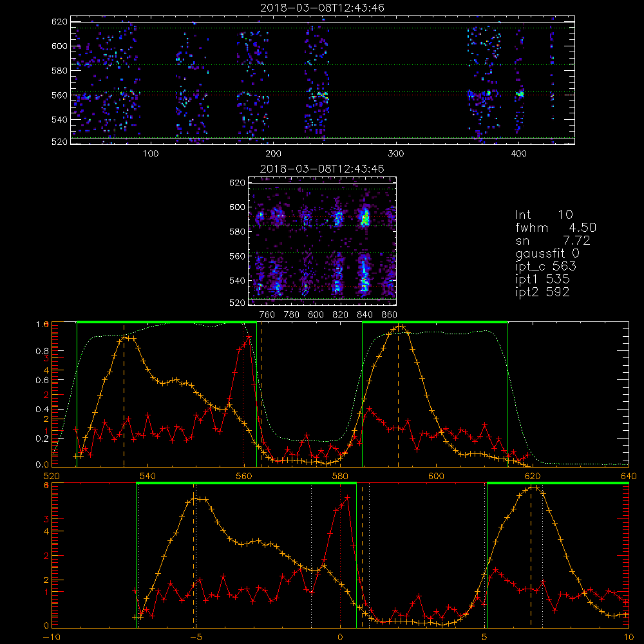Click the 'ipt1 535' label
Screen dimensions: 644x644
coord(542,279)
